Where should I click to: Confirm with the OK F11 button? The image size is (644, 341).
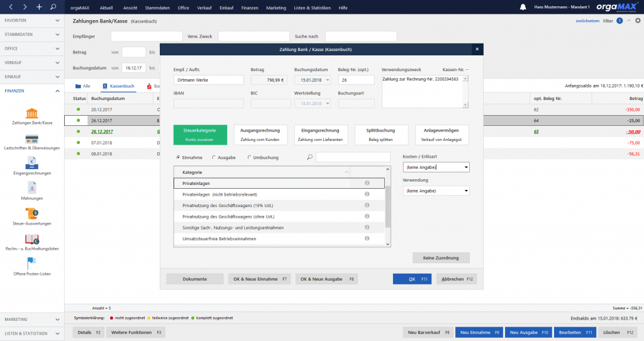coord(412,279)
